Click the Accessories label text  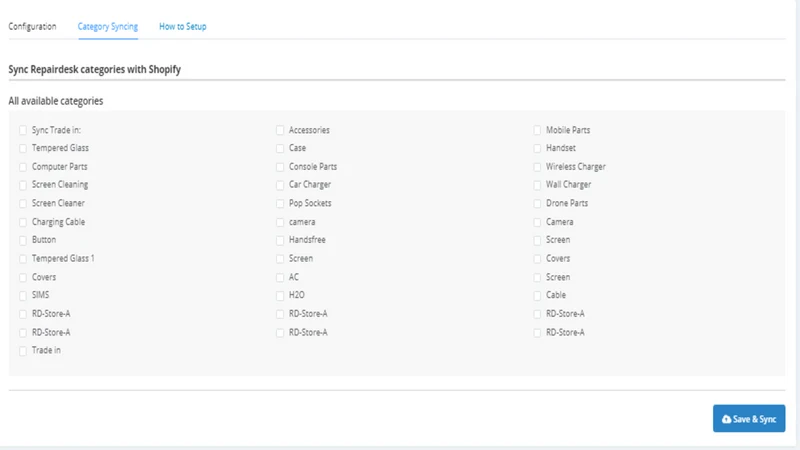pos(309,130)
